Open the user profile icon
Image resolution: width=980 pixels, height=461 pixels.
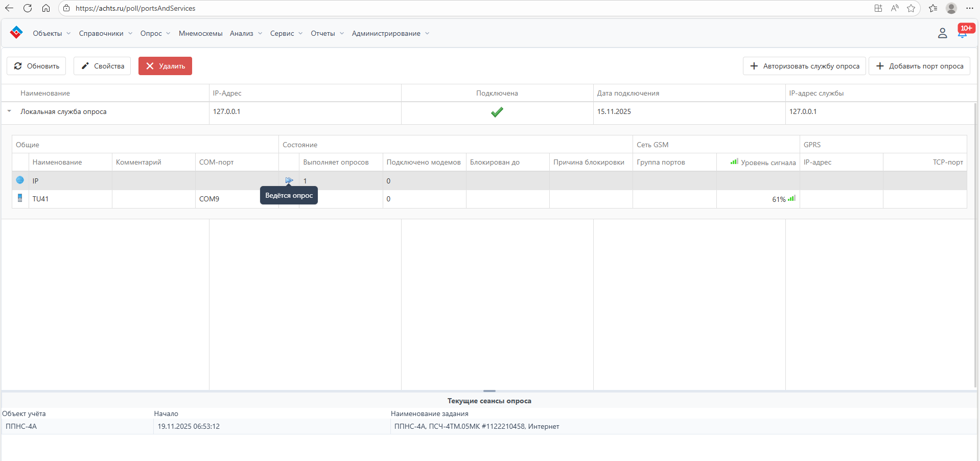tap(942, 33)
